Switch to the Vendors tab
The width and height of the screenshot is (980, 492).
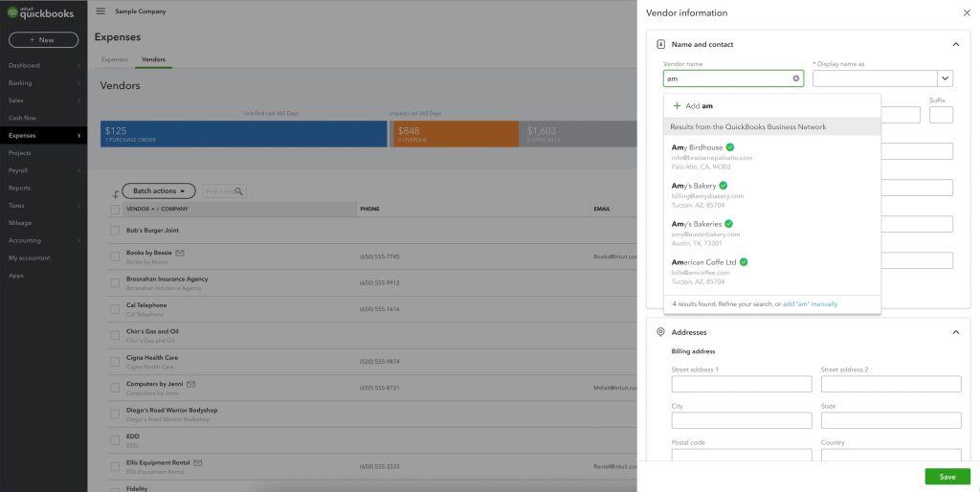[154, 59]
